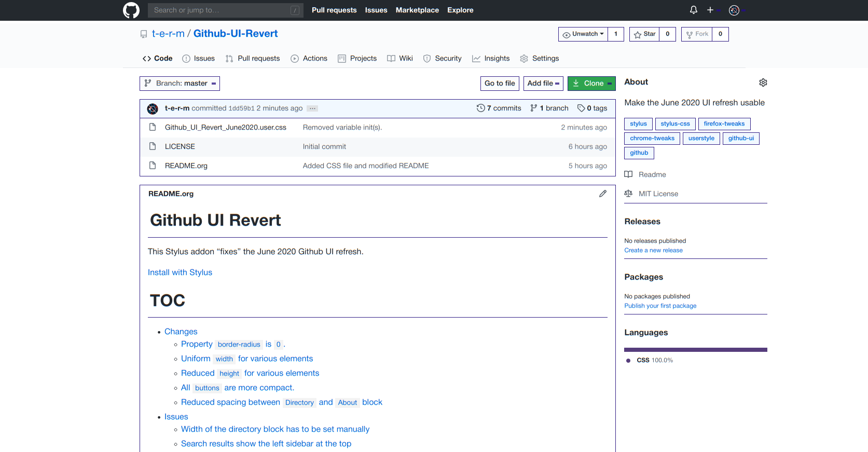The width and height of the screenshot is (868, 452).
Task: Open the GitHub Octocat logo home link
Action: 131,10
